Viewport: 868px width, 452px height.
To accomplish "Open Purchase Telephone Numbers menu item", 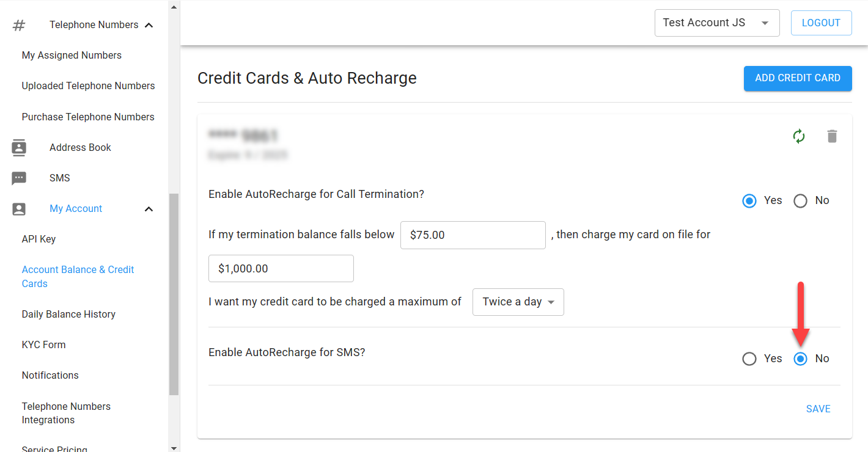I will [88, 117].
